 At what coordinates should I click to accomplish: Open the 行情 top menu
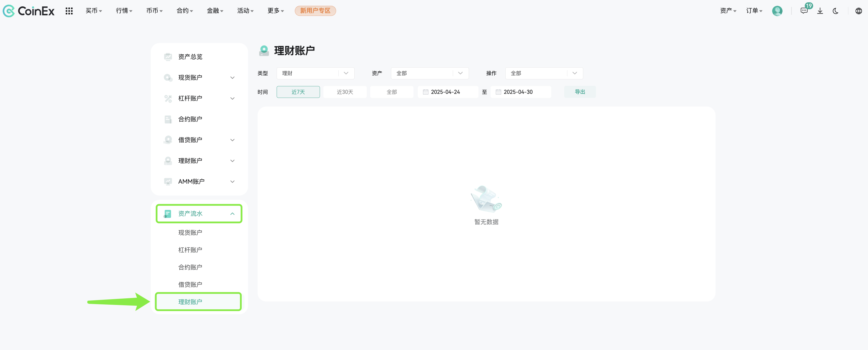coord(124,11)
